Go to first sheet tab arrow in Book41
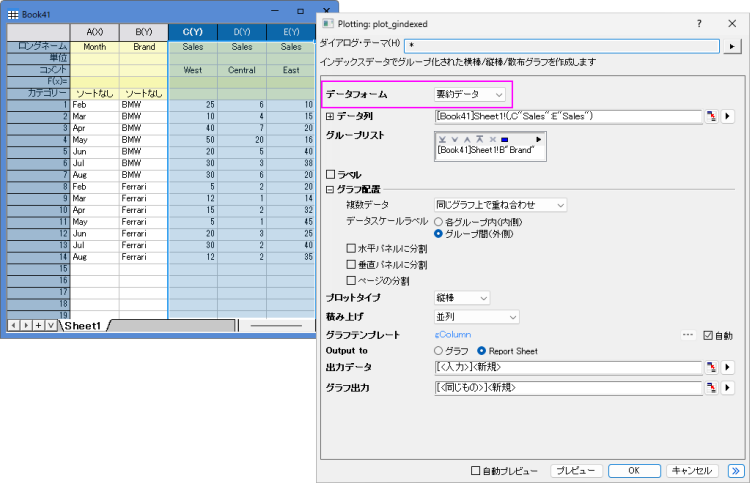The width and height of the screenshot is (750, 483). (x=14, y=326)
